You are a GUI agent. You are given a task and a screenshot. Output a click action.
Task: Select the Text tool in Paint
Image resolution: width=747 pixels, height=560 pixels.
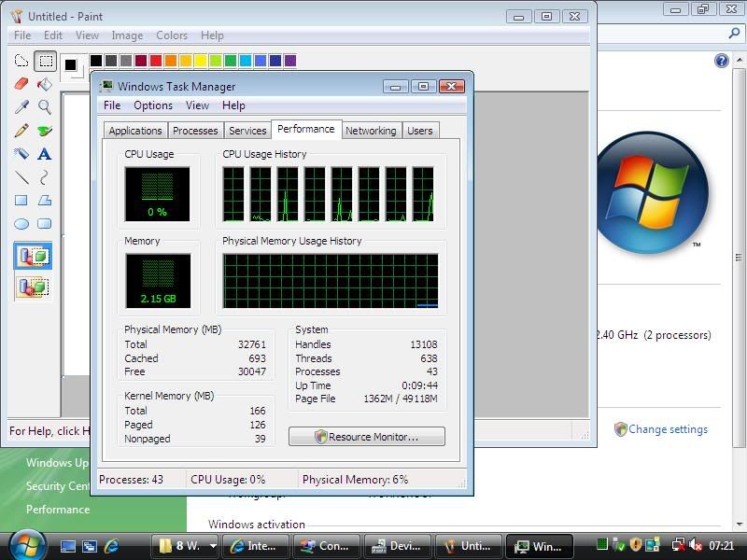pos(45,154)
